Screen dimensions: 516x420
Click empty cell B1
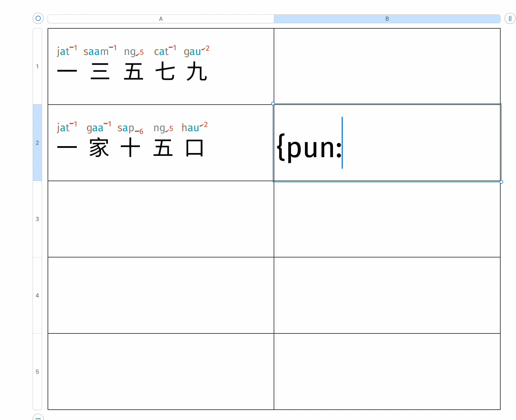[x=387, y=66]
